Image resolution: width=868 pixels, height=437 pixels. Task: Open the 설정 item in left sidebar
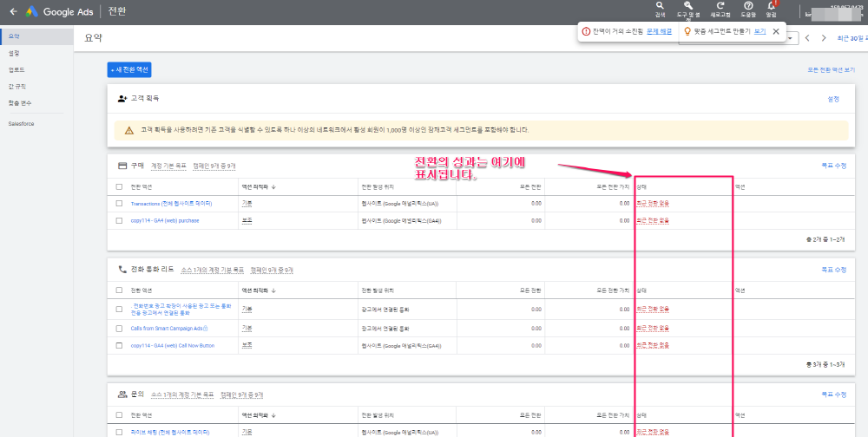click(x=14, y=53)
